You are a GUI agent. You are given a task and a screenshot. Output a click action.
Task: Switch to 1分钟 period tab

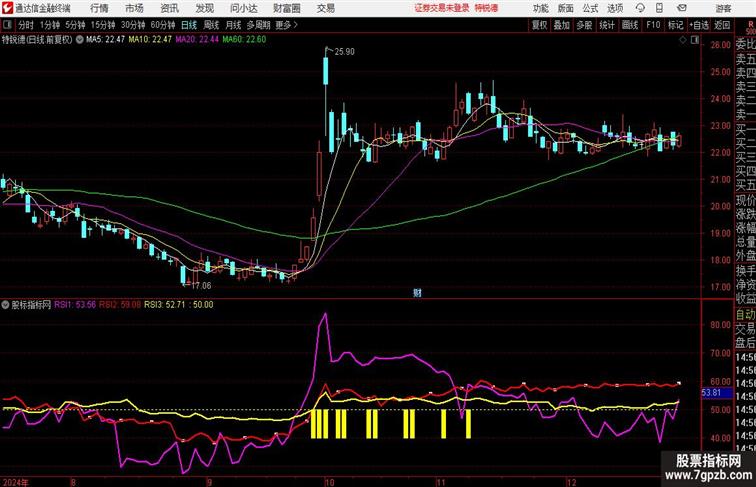(49, 25)
